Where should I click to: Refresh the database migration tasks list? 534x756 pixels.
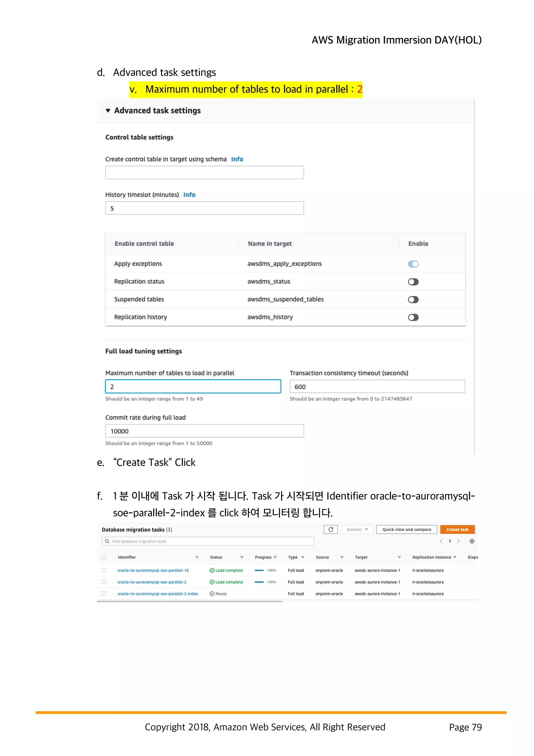pyautogui.click(x=331, y=530)
